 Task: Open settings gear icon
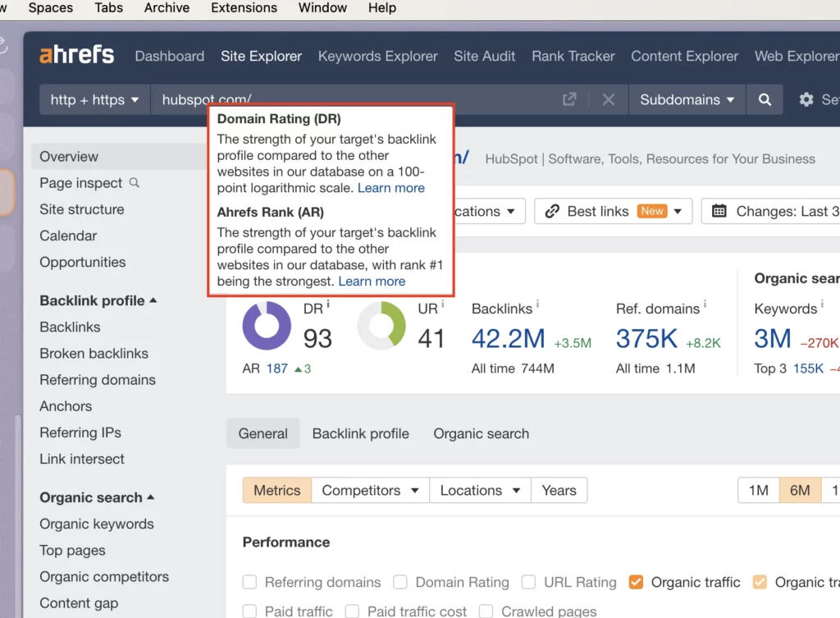tap(806, 99)
